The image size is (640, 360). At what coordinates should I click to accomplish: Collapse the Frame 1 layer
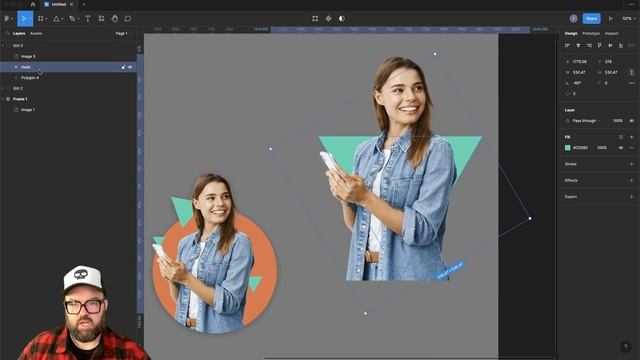(x=3, y=99)
